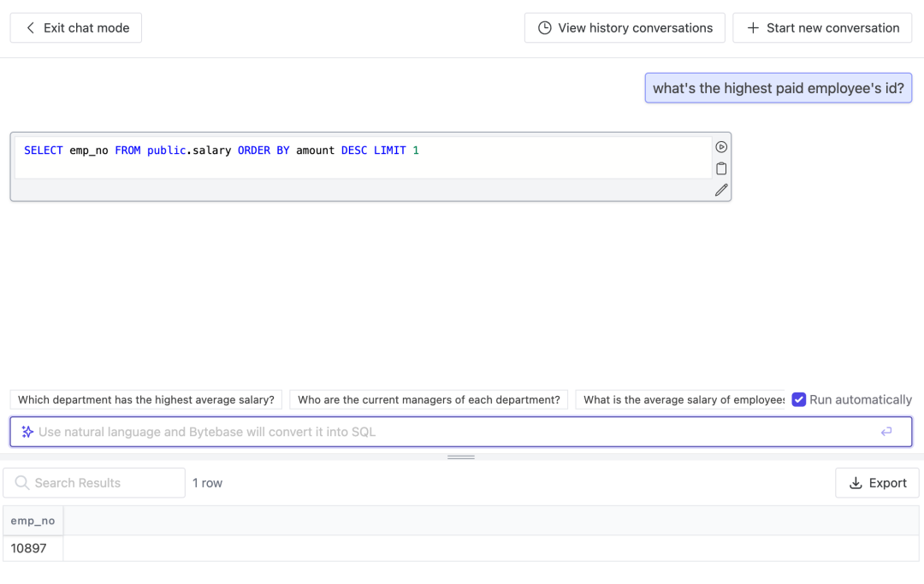This screenshot has width=924, height=584.
Task: Copy the SQL to clipboard
Action: click(x=721, y=168)
